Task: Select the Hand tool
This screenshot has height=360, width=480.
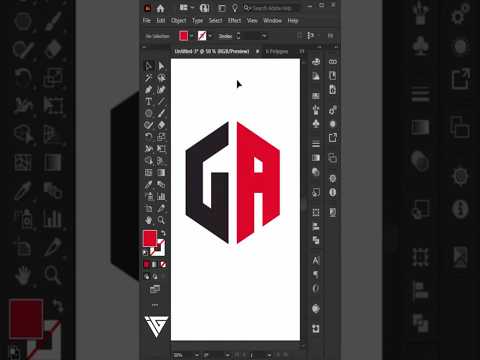Action: click(x=149, y=220)
